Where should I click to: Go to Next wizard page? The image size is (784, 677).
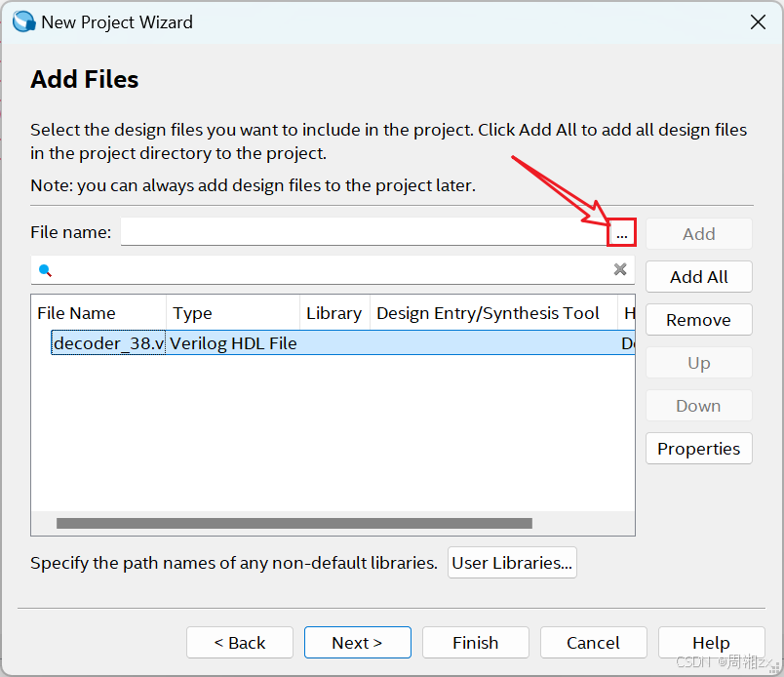coord(358,643)
